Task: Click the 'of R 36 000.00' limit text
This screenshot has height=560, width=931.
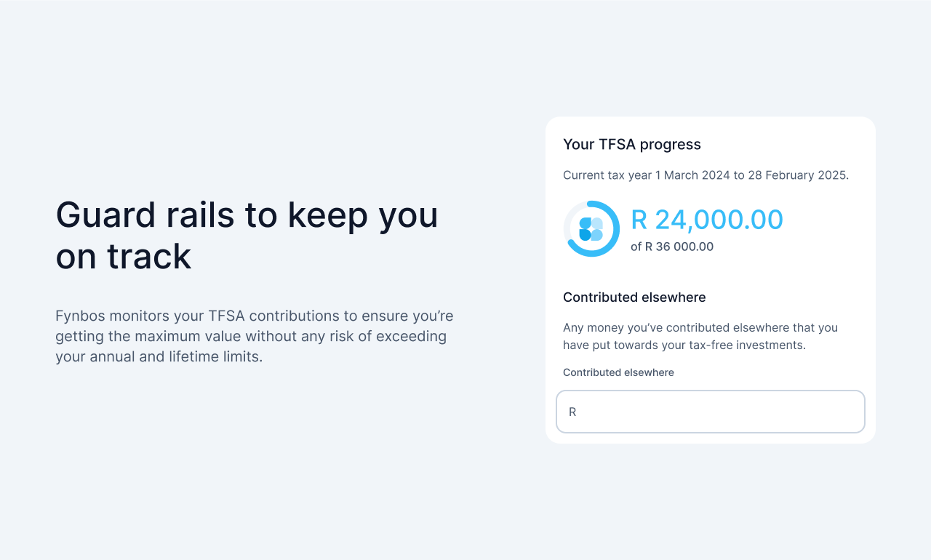Action: pyautogui.click(x=671, y=247)
